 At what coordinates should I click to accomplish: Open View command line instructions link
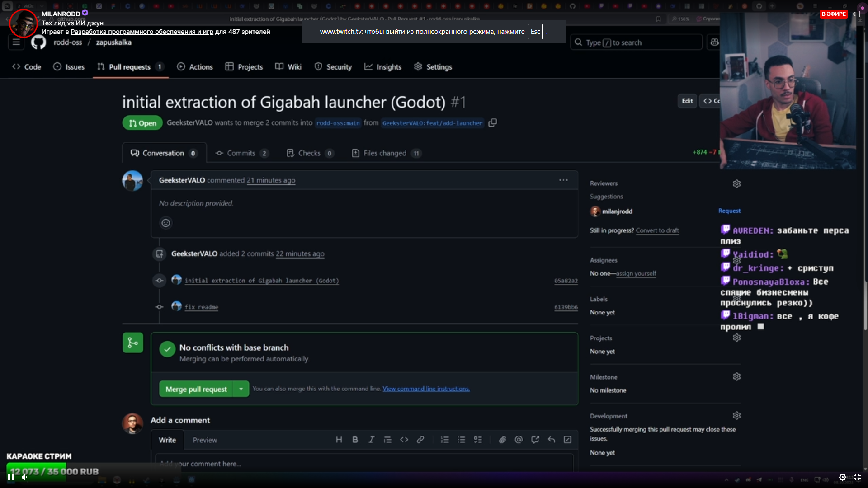[x=426, y=389]
